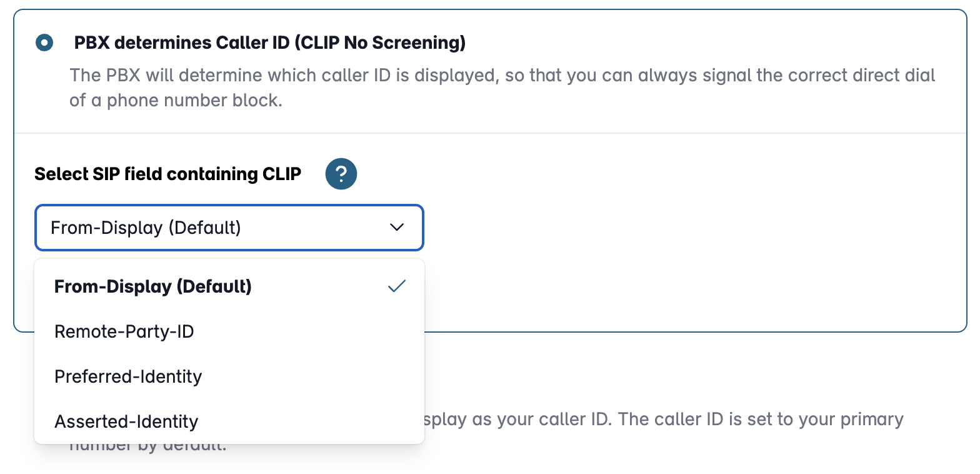Click the 'Select SIP field containing CLIP' label
This screenshot has width=980, height=474.
[x=168, y=174]
